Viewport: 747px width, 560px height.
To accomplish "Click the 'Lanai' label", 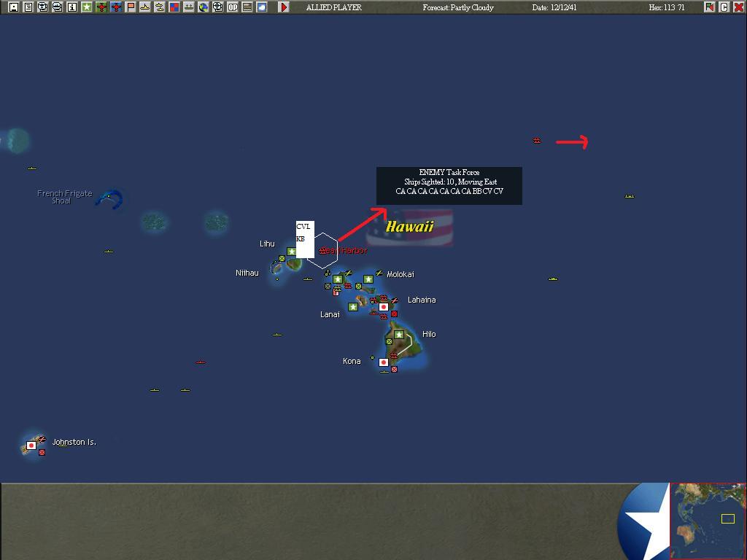I will [330, 315].
